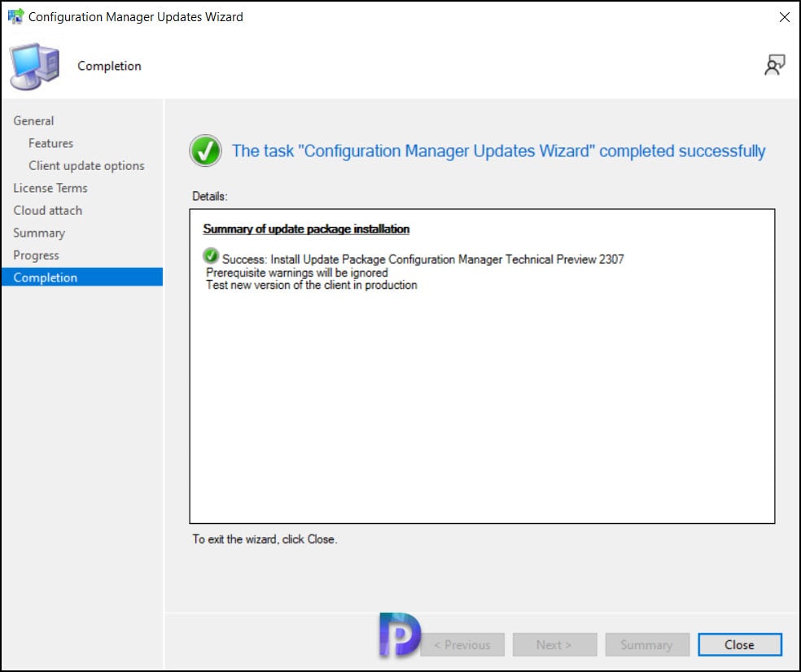This screenshot has width=801, height=672.
Task: Click the large green success checkmark icon
Action: point(205,151)
